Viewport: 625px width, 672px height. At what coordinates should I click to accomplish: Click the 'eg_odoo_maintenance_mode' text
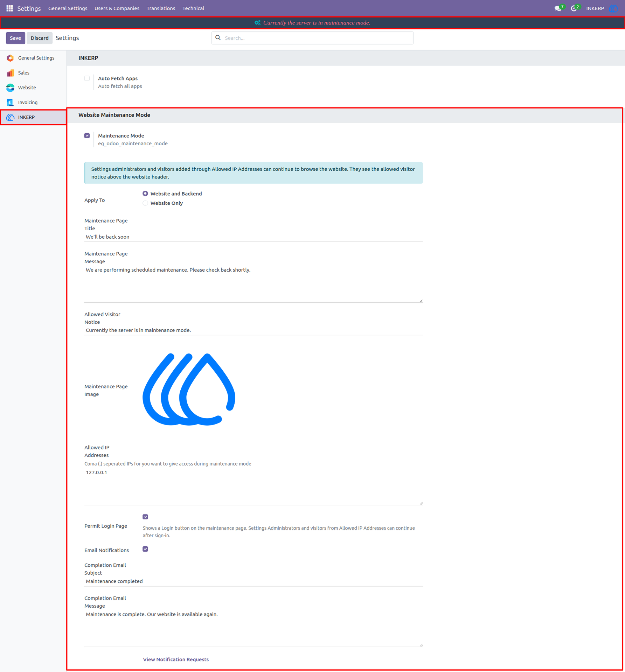pos(133,143)
